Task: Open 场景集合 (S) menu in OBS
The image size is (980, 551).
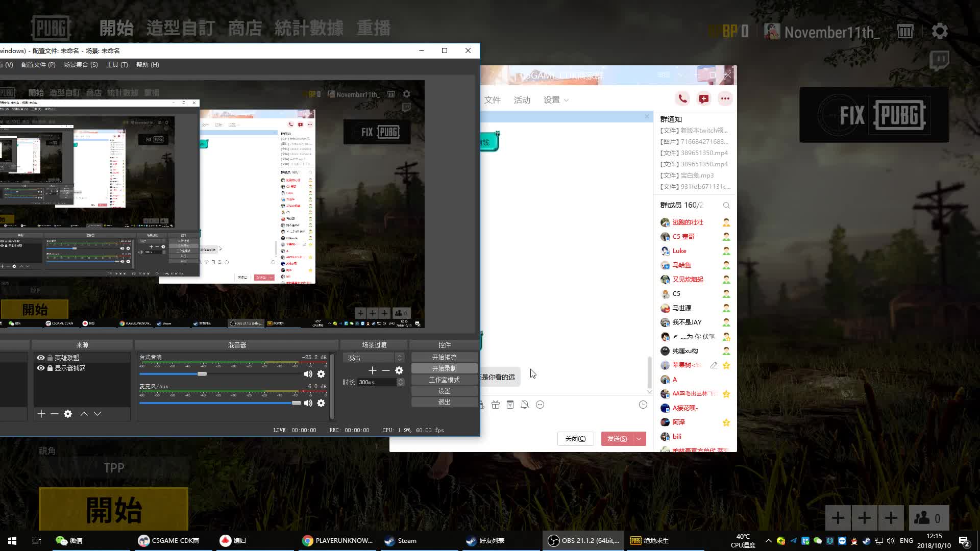Action: [x=81, y=65]
